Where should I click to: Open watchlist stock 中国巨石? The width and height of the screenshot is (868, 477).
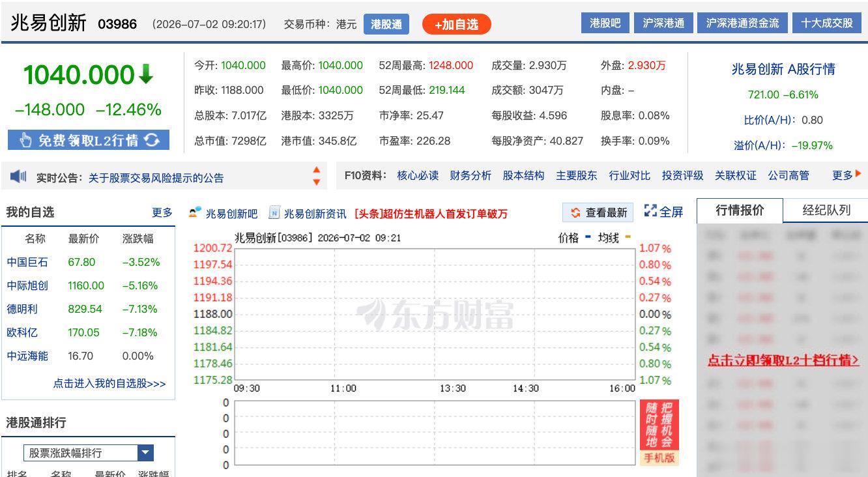(x=27, y=262)
